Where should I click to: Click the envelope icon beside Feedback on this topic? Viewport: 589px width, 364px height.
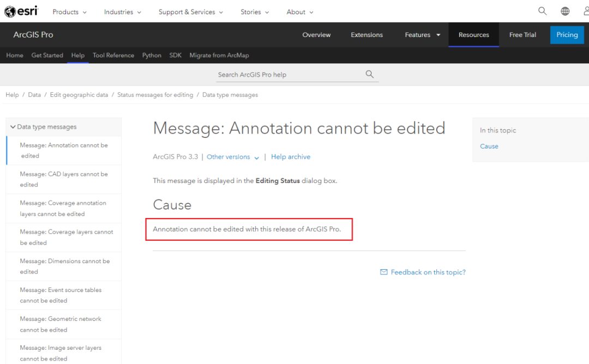(383, 272)
